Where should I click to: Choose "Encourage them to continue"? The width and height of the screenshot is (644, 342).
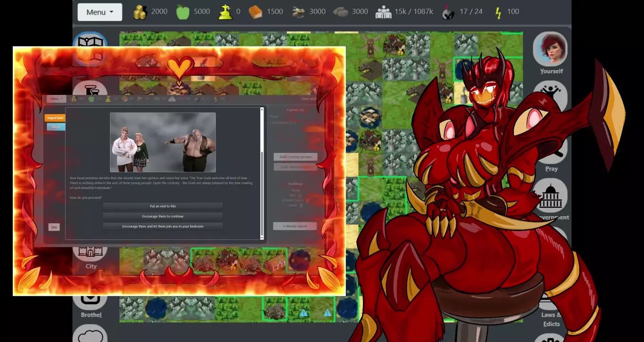(163, 216)
